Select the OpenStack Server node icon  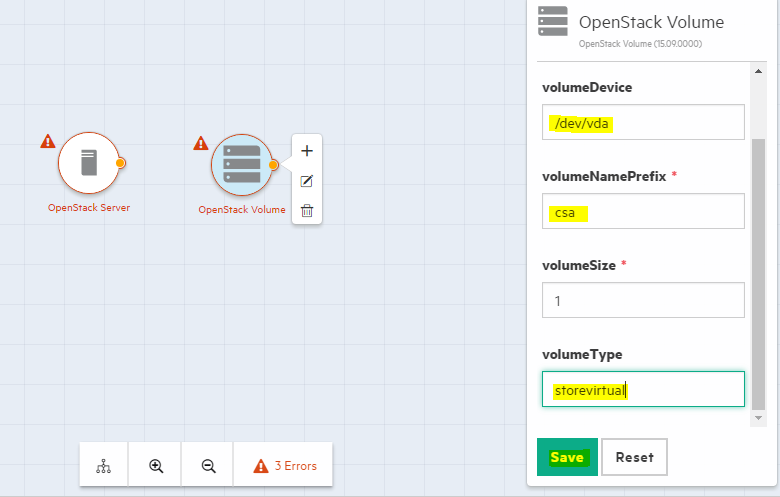click(x=89, y=163)
